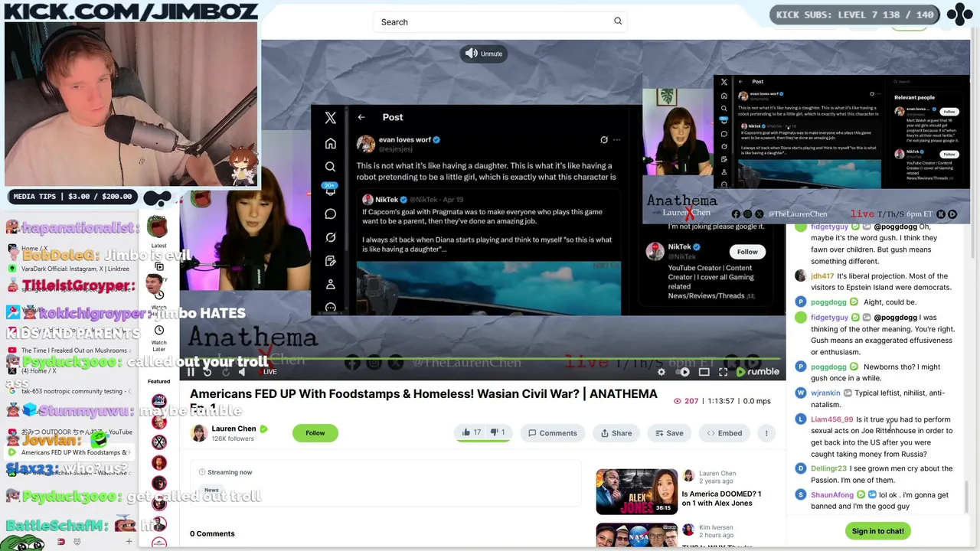Click the skip-forward button in player controls
980x551 pixels.
click(225, 372)
